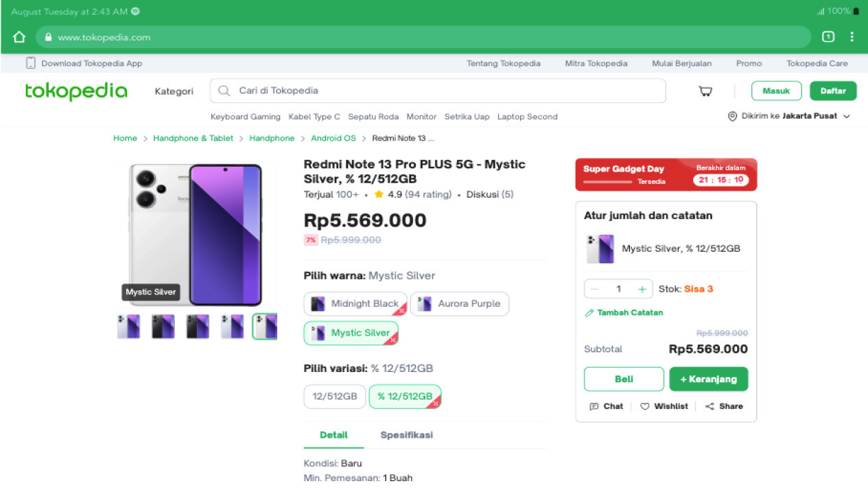
Task: Click the search magnifier icon in search bar
Action: (x=224, y=91)
